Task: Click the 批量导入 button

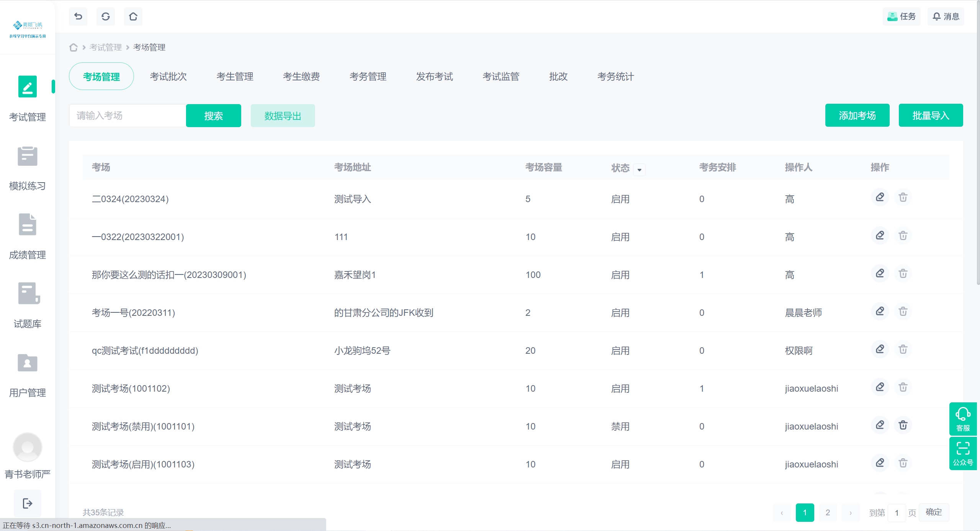Action: tap(931, 115)
